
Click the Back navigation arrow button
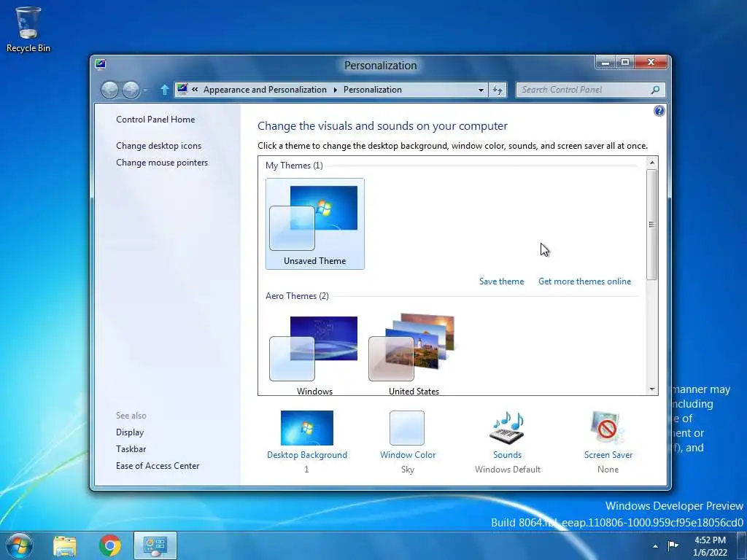pos(109,90)
